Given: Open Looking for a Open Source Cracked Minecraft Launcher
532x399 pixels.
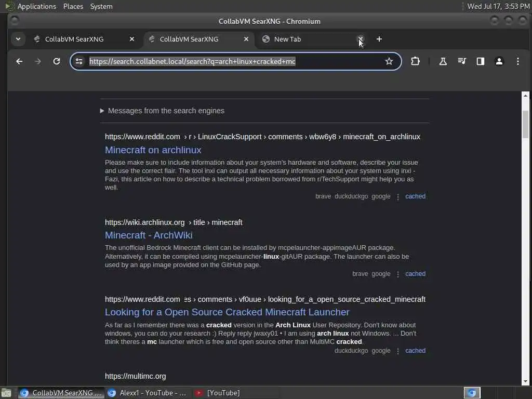Looking at the screenshot, I should click(x=227, y=312).
